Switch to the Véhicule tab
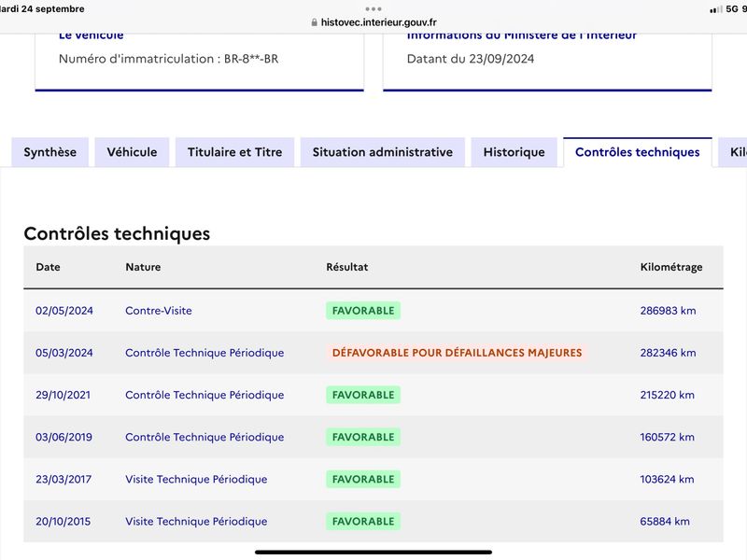Screen dimensions: 747x560 click(x=132, y=152)
